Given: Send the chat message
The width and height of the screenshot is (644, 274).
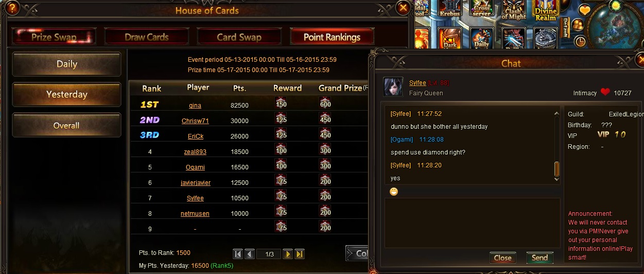Looking at the screenshot, I should click(539, 258).
